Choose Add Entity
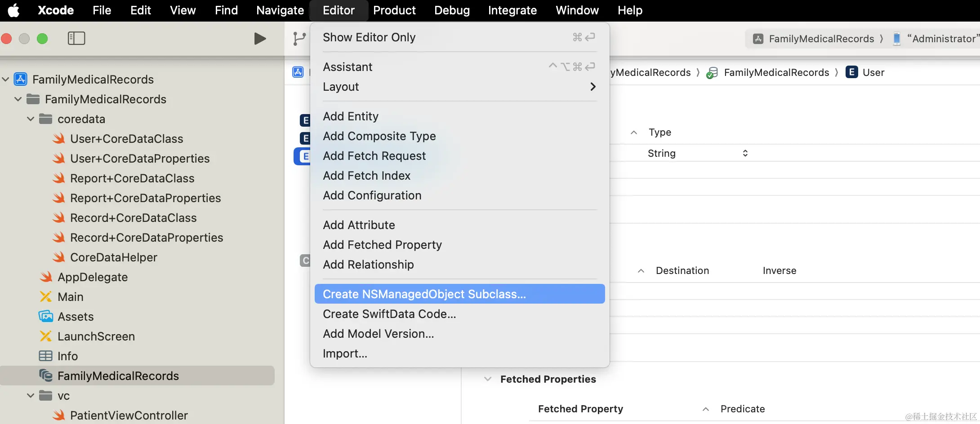Image resolution: width=980 pixels, height=424 pixels. 459,116
